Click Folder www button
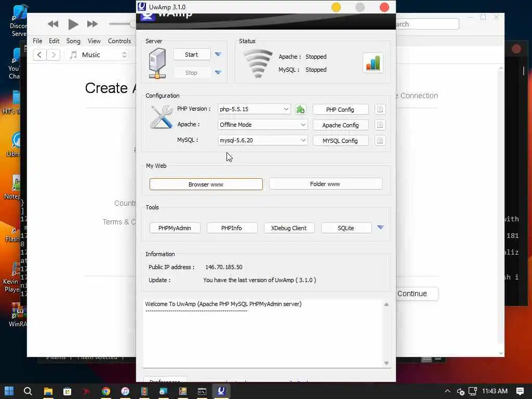The height and width of the screenshot is (399, 532). click(x=325, y=184)
